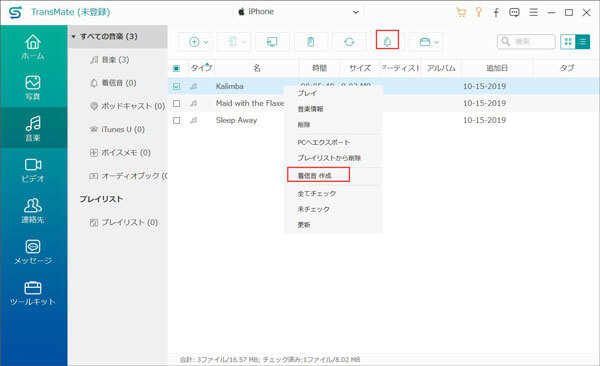600x366 pixels.
Task: Open the hamburger menu in title bar
Action: (533, 13)
